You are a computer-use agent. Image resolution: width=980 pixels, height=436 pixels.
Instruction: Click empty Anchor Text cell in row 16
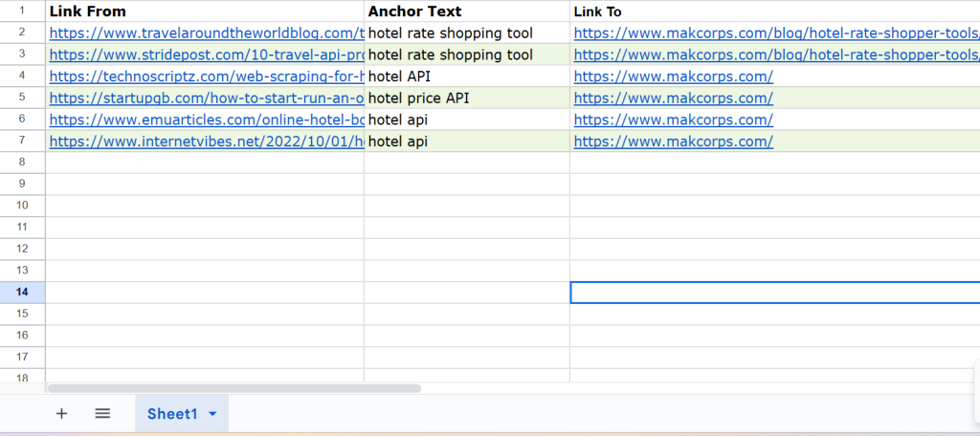pos(467,336)
